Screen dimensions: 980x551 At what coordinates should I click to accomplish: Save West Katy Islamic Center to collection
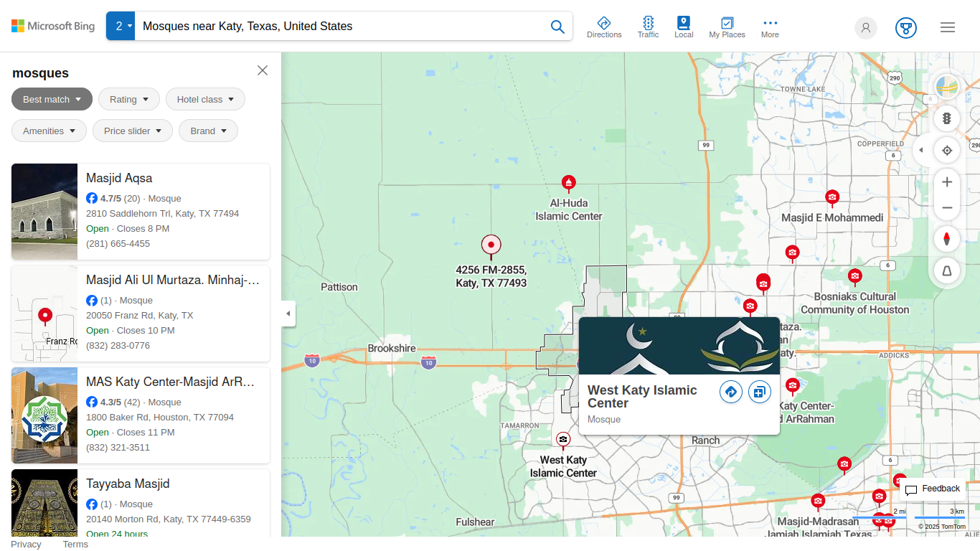click(759, 392)
